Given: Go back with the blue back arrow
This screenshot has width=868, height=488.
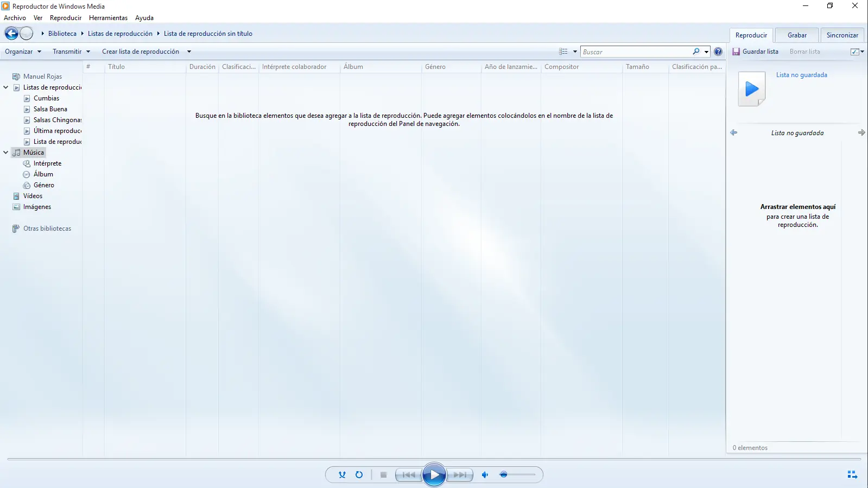Looking at the screenshot, I should [x=11, y=34].
